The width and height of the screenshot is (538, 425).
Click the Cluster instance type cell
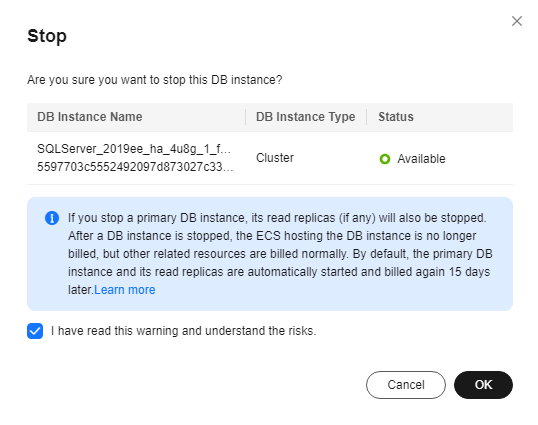click(275, 158)
